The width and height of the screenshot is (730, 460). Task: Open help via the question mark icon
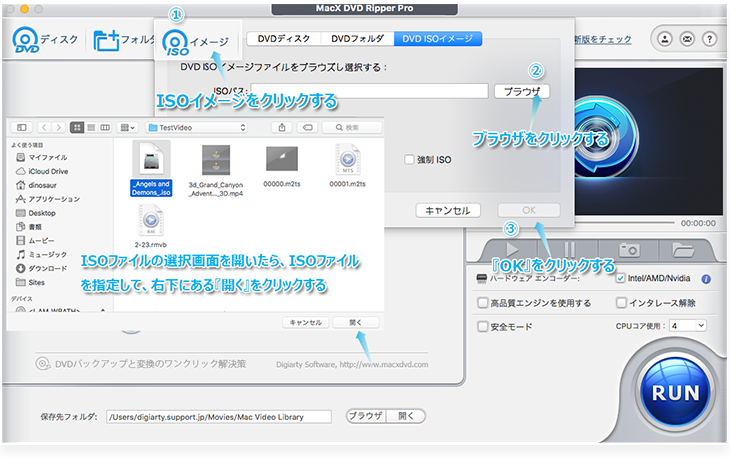(x=709, y=39)
